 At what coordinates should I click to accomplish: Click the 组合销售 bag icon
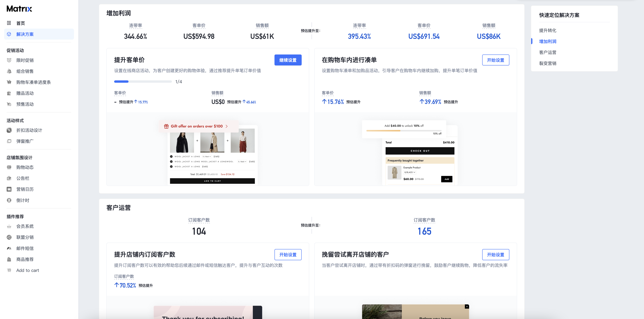point(9,71)
